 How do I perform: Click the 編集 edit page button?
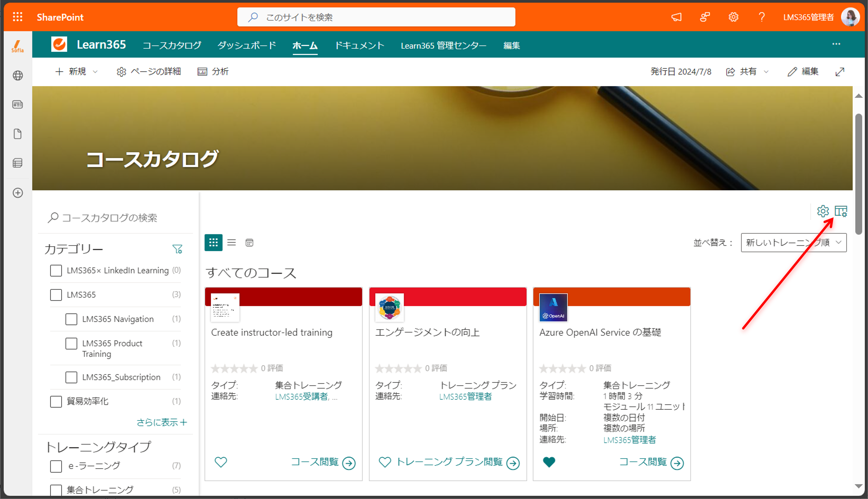803,71
